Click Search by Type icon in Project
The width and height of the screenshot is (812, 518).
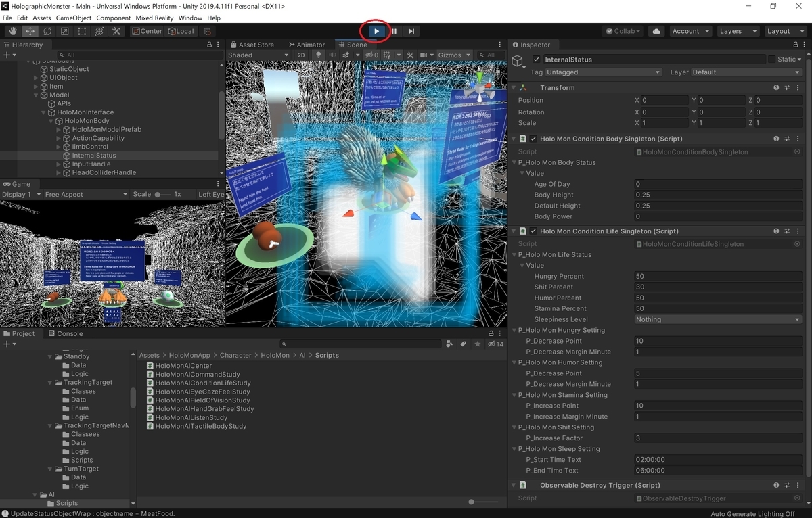point(449,344)
